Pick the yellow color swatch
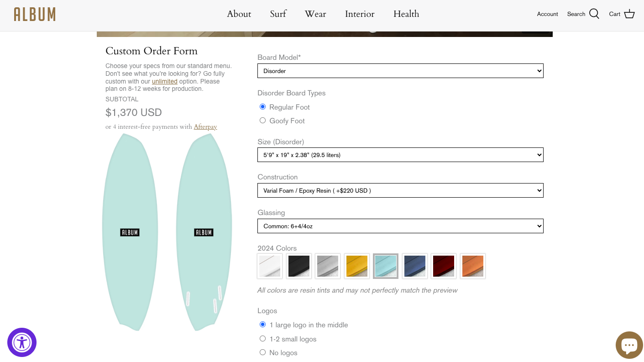Screen dimensions: 644x362 tap(357, 266)
